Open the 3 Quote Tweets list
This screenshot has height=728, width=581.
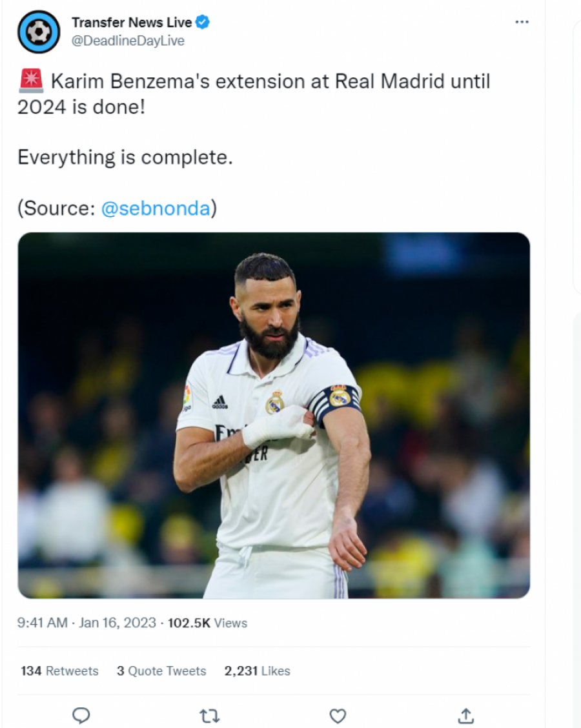(161, 671)
